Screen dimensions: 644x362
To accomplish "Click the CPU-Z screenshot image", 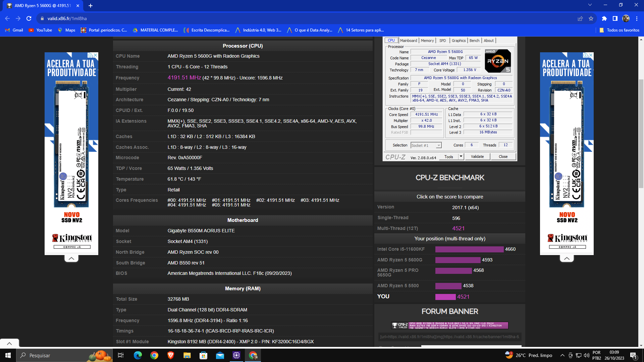I will point(450,99).
